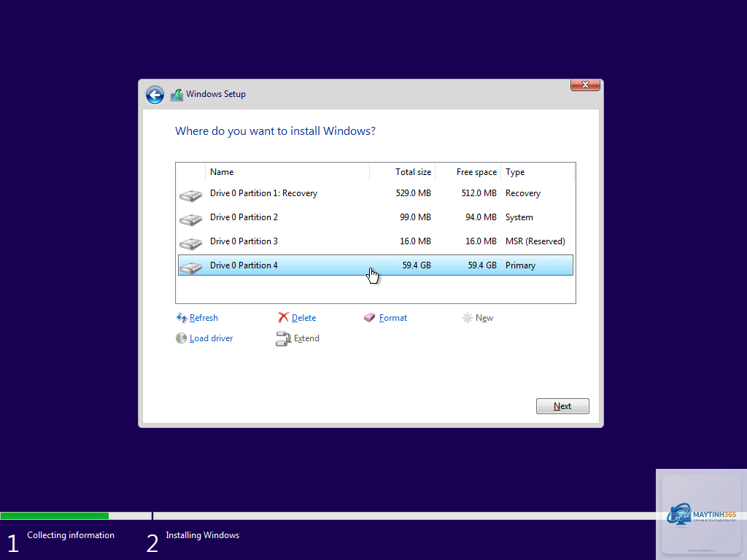The width and height of the screenshot is (747, 560).
Task: Select Drive 0 Partition 2 row
Action: 376,217
